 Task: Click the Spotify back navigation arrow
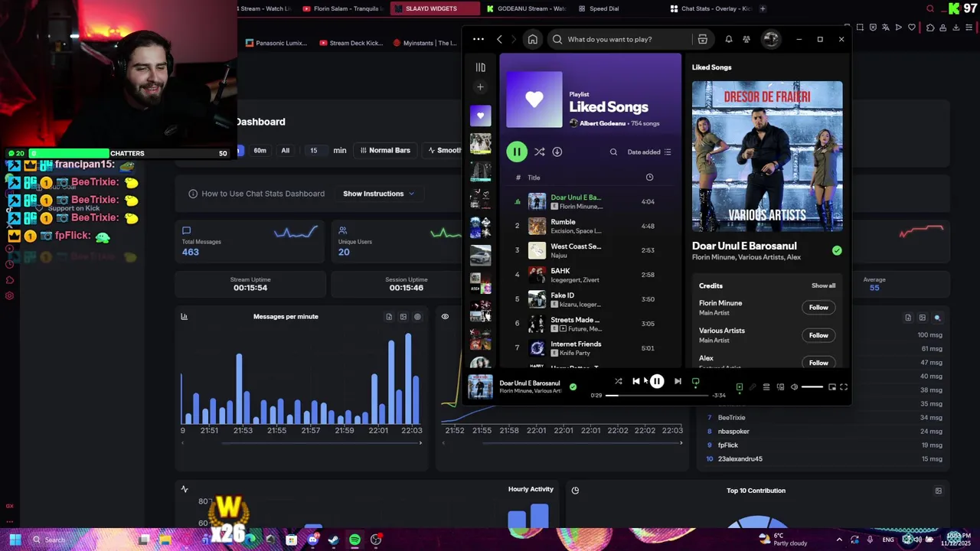coord(499,39)
